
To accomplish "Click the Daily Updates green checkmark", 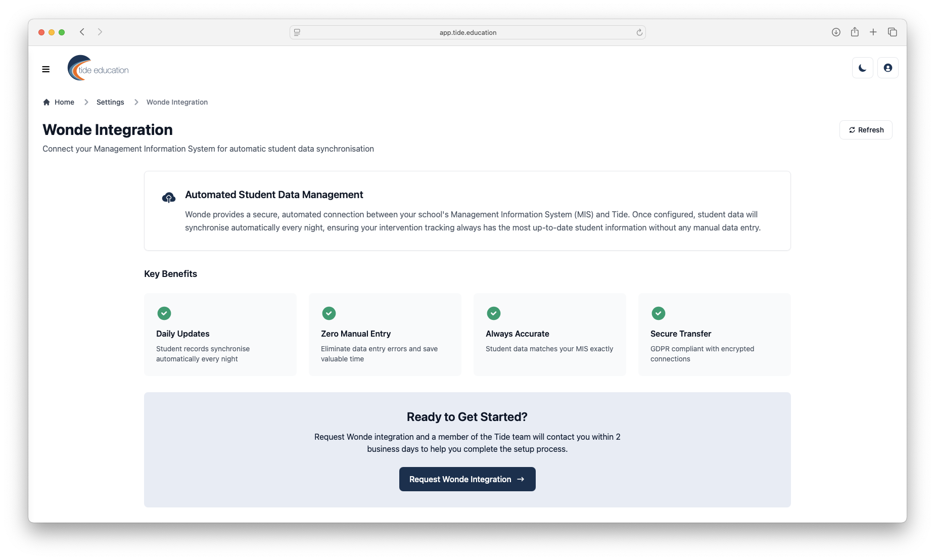I will 164,313.
